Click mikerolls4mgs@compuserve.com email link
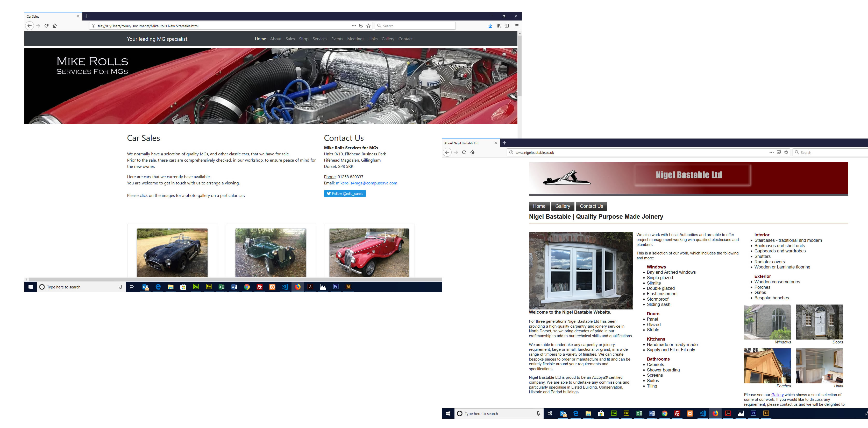This screenshot has height=428, width=868. pos(366,183)
